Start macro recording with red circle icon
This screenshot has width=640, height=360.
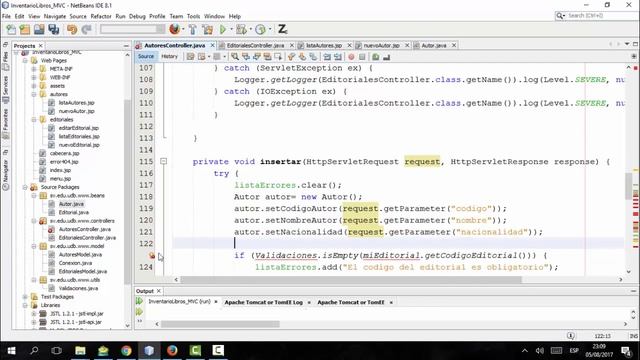tap(351, 57)
